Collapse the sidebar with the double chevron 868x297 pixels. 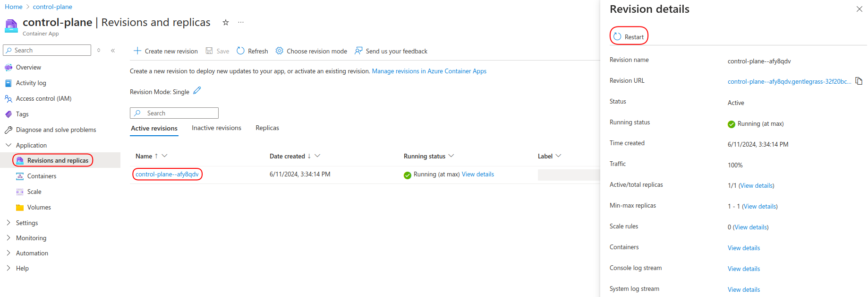click(x=113, y=50)
